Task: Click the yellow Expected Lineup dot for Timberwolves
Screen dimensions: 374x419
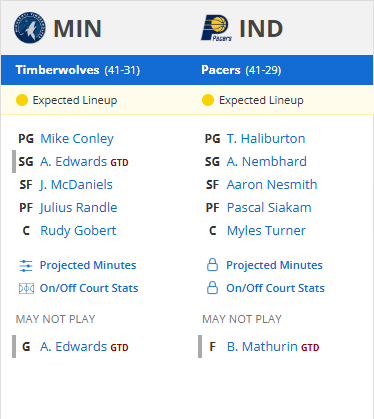Action: (22, 100)
